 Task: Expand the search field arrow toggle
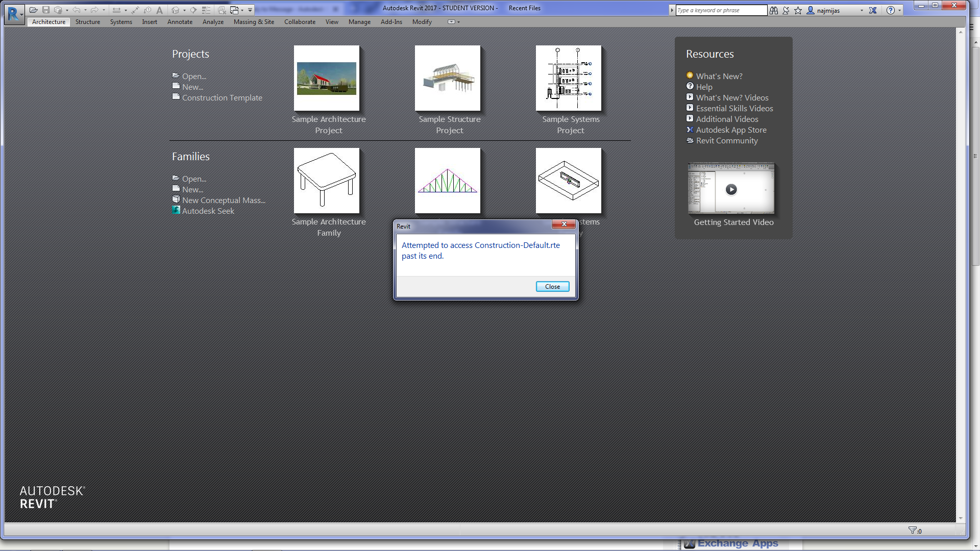(672, 10)
